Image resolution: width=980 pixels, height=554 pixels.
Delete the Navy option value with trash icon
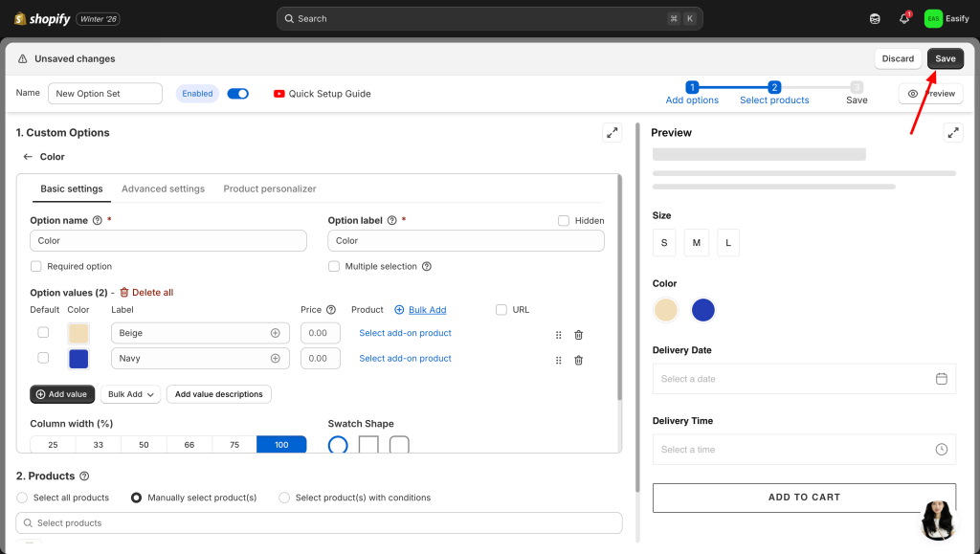(x=578, y=360)
